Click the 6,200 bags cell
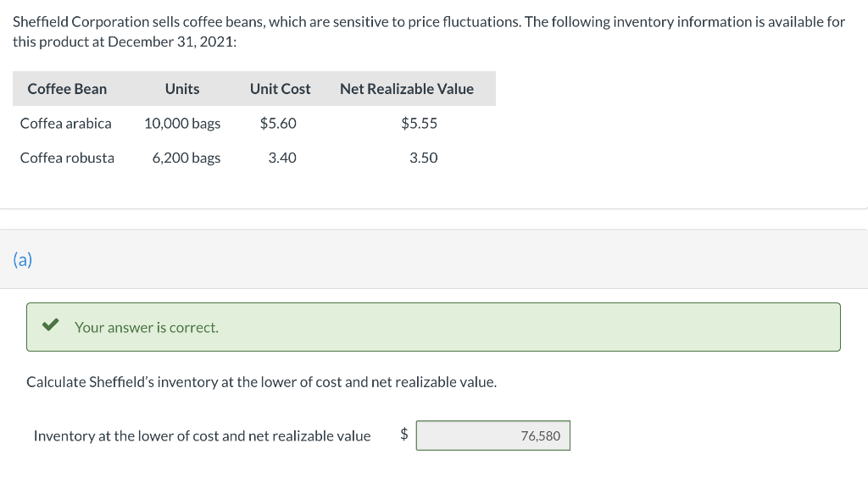This screenshot has width=868, height=499. [186, 158]
